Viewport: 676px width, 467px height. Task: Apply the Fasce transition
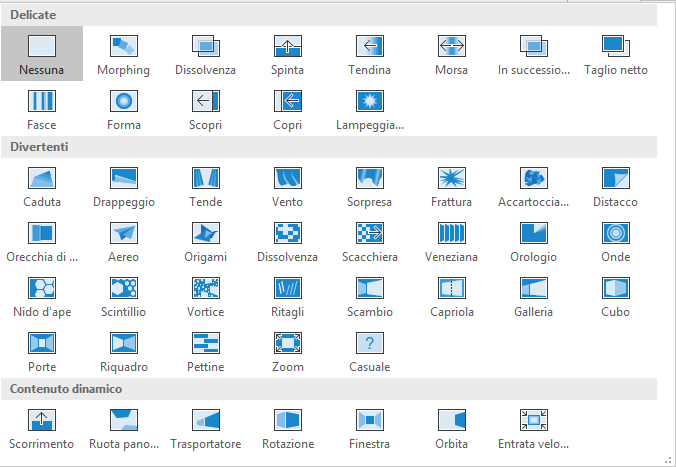(x=42, y=109)
